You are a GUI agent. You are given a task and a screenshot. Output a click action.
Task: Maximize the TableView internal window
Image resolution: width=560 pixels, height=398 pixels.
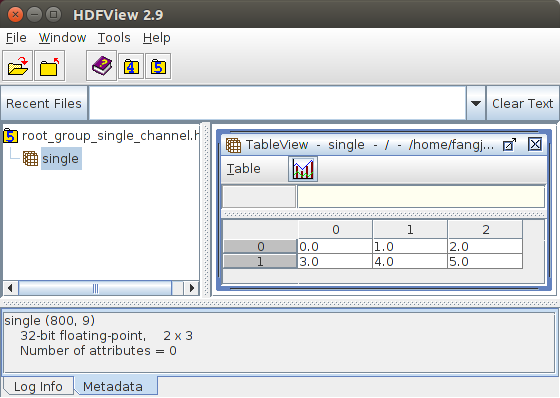coord(509,145)
